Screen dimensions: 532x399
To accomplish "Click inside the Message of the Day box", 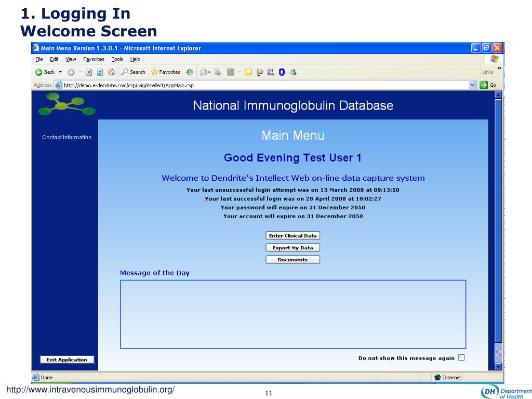I will click(x=293, y=314).
